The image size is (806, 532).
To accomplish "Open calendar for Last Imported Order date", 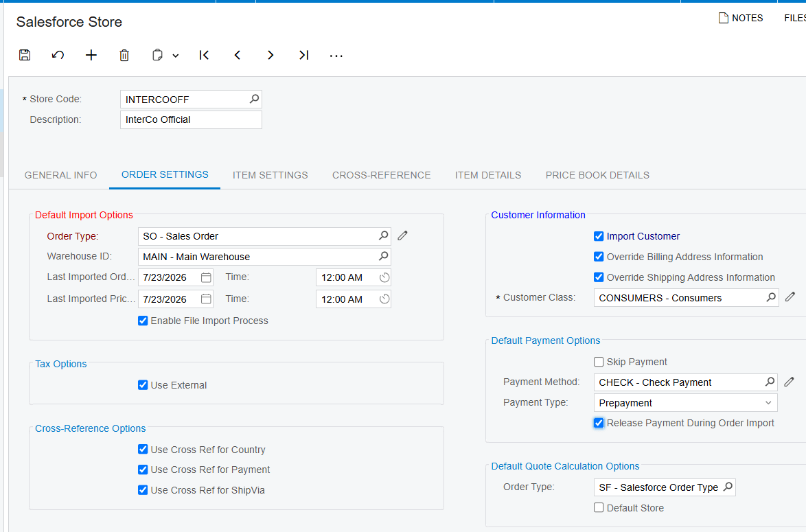I will click(x=206, y=277).
